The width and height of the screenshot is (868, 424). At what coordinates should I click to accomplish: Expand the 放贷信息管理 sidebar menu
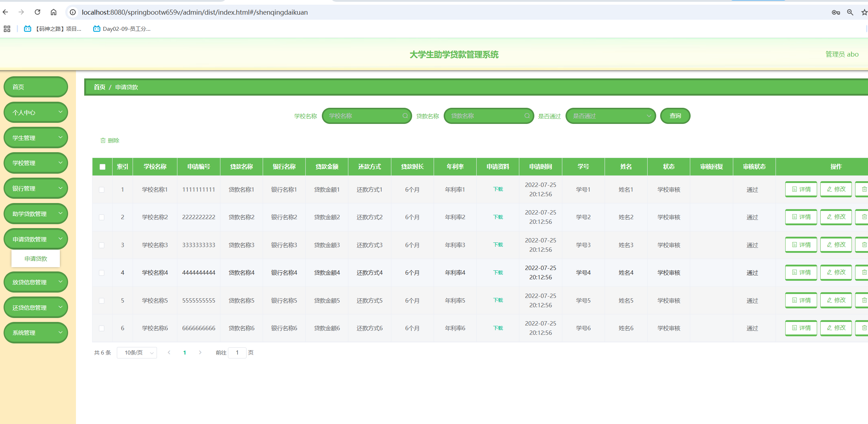tap(36, 282)
